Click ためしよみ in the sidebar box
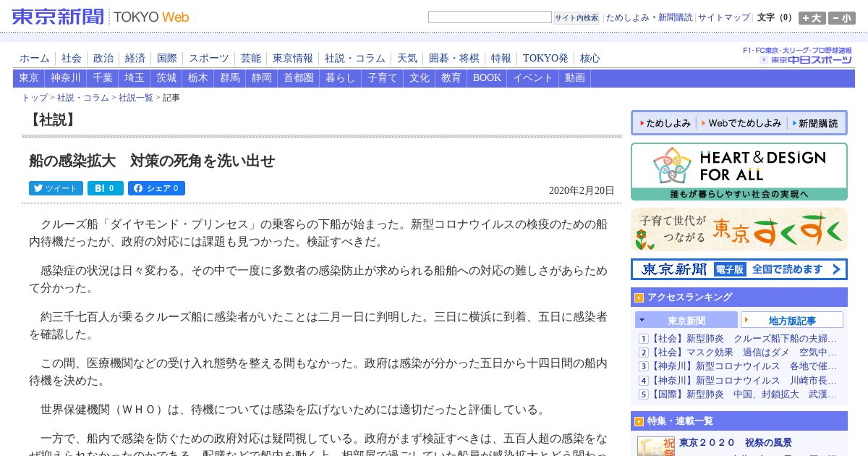This screenshot has height=456, width=868. [x=665, y=123]
